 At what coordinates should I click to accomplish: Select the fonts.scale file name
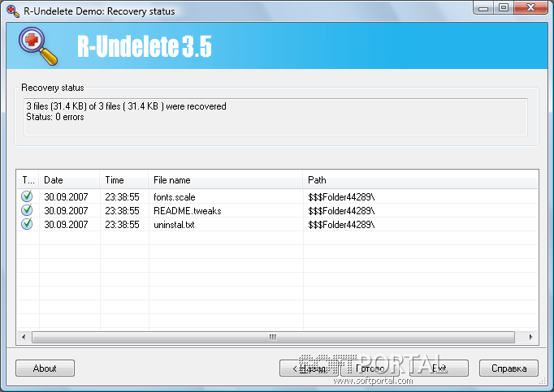pyautogui.click(x=175, y=196)
